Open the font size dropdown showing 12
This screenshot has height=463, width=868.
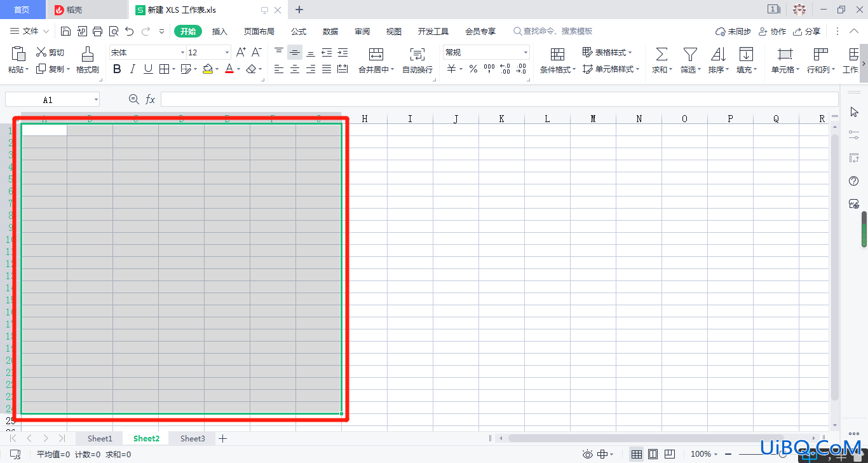[x=227, y=53]
